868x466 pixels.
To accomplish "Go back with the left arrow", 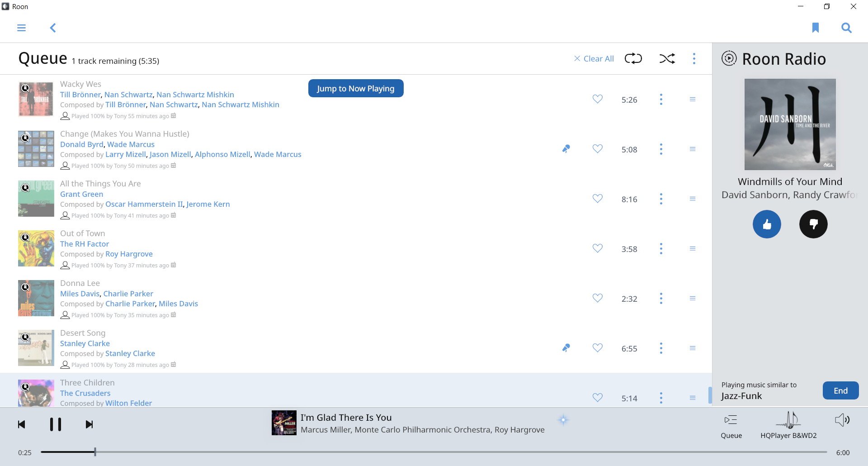I will point(53,28).
